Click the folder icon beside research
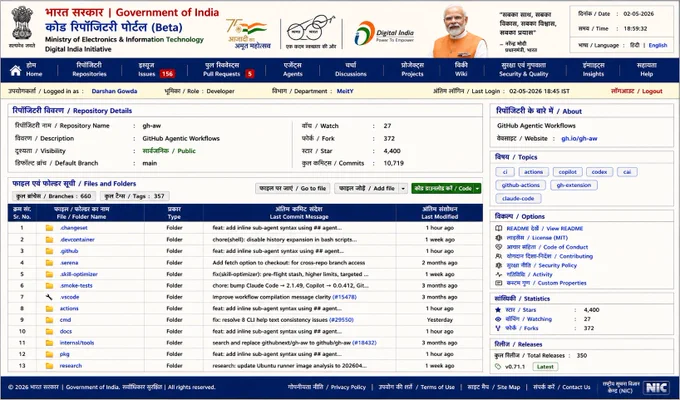Image resolution: width=680 pixels, height=400 pixels. coord(49,366)
